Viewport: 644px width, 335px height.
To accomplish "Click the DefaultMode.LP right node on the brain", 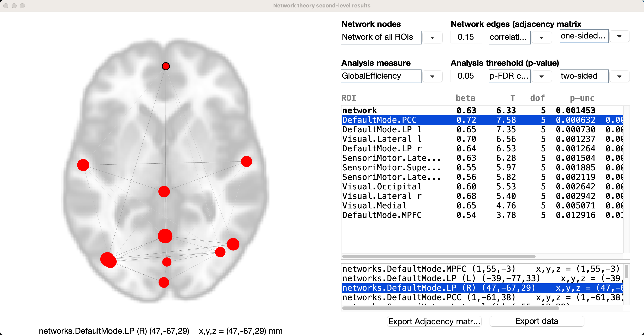I will 233,244.
